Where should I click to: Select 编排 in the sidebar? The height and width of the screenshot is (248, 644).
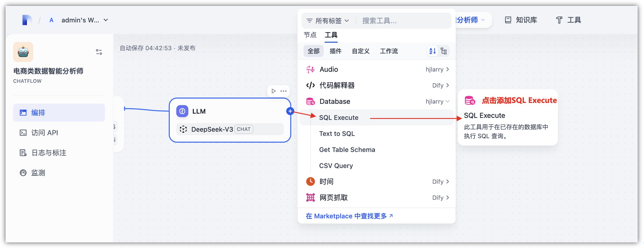point(59,112)
